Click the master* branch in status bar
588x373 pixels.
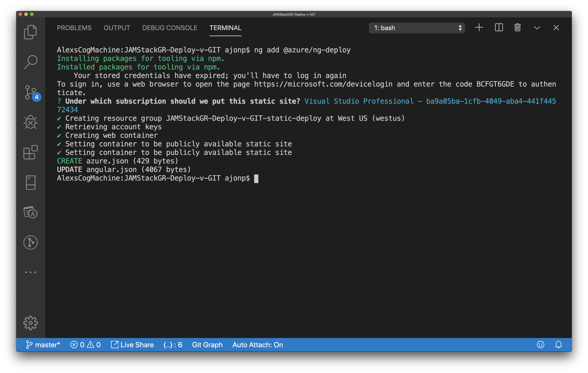(43, 344)
